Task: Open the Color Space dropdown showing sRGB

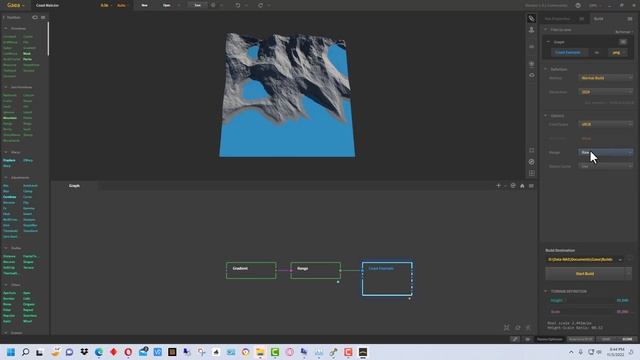Action: click(x=606, y=124)
